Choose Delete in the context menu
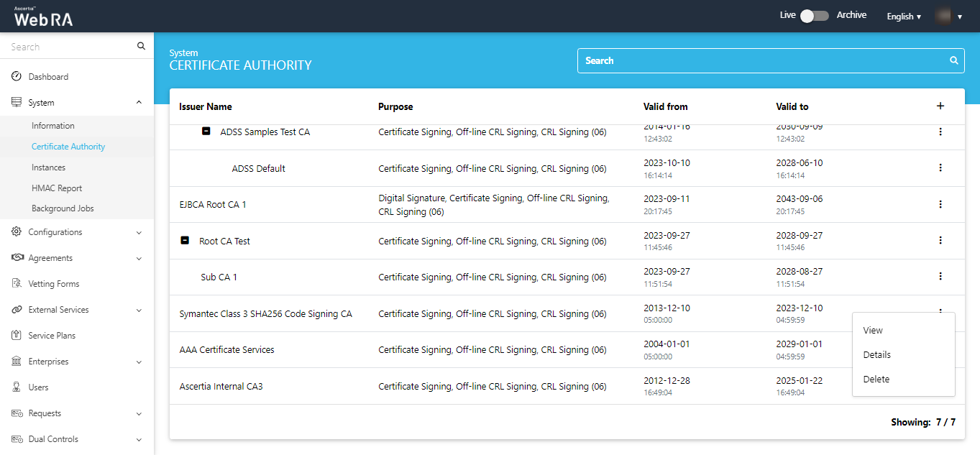This screenshot has width=980, height=455. click(x=876, y=380)
